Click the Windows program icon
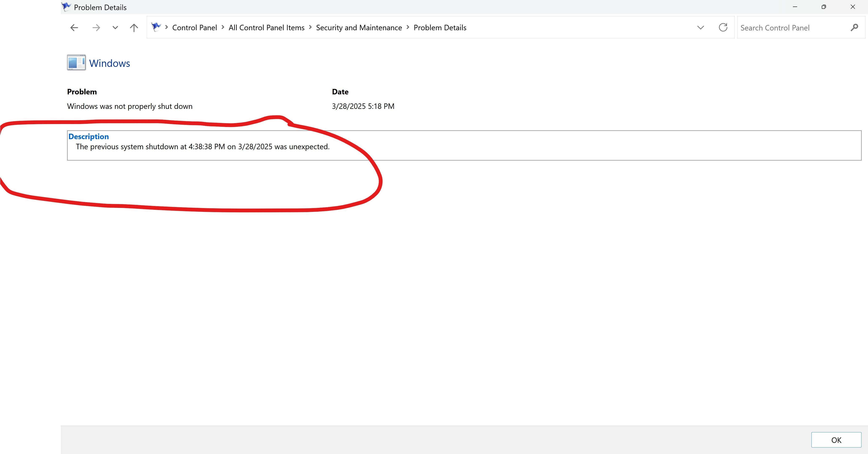 tap(76, 62)
